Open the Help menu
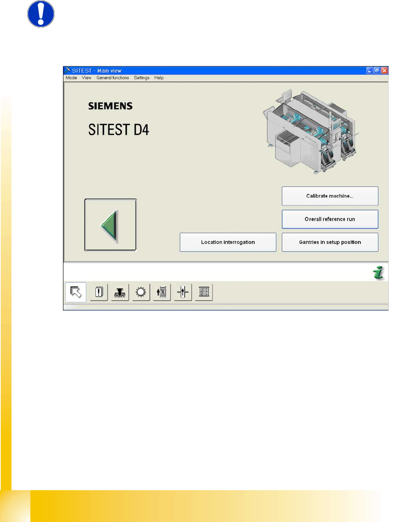 [159, 78]
